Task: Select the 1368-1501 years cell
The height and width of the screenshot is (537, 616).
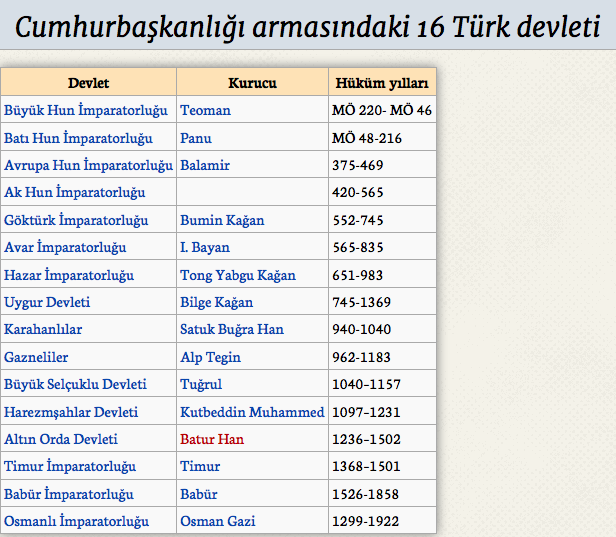Action: (382, 466)
